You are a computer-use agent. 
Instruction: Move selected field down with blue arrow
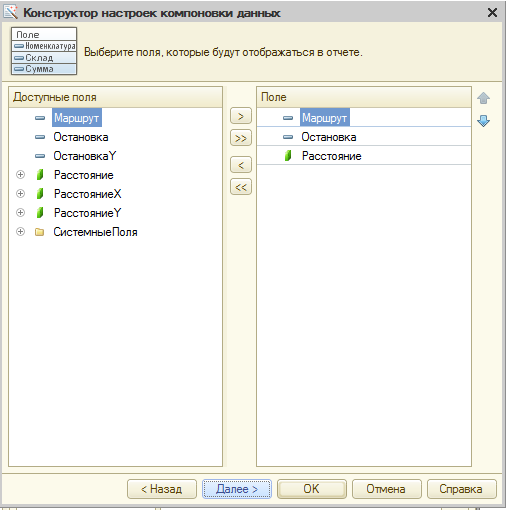483,121
